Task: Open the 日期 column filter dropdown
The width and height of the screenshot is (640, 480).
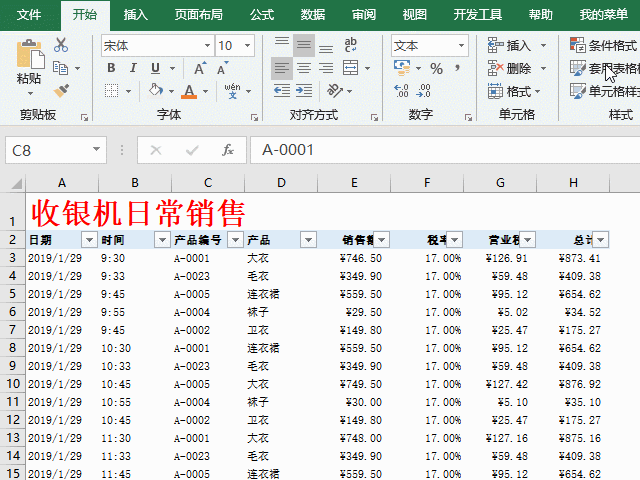Action: click(x=89, y=240)
